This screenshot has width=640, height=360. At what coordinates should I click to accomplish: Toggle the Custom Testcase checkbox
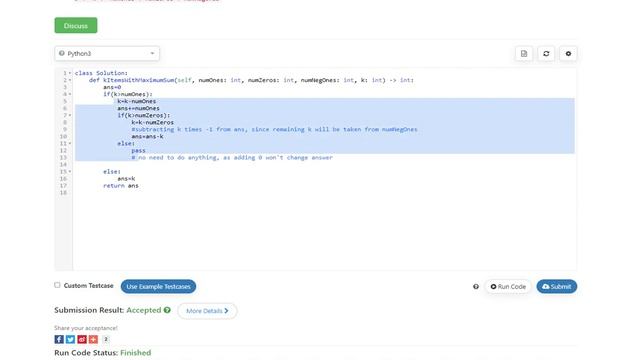tap(57, 285)
